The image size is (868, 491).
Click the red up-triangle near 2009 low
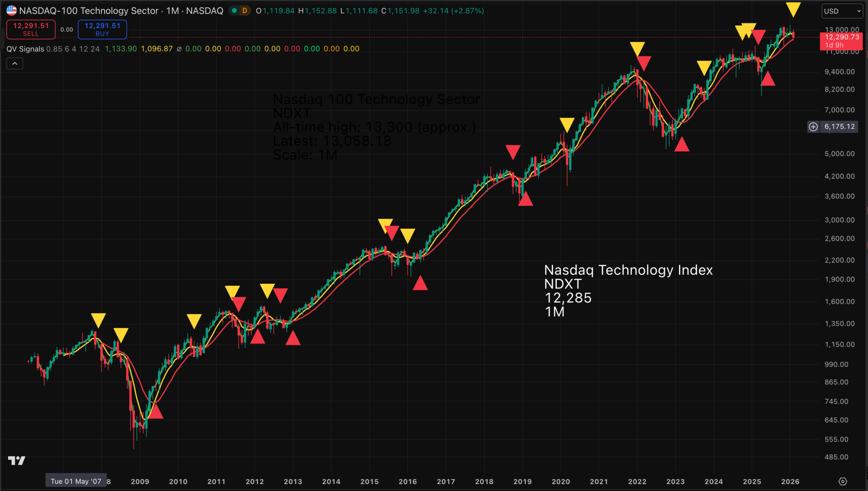[156, 412]
